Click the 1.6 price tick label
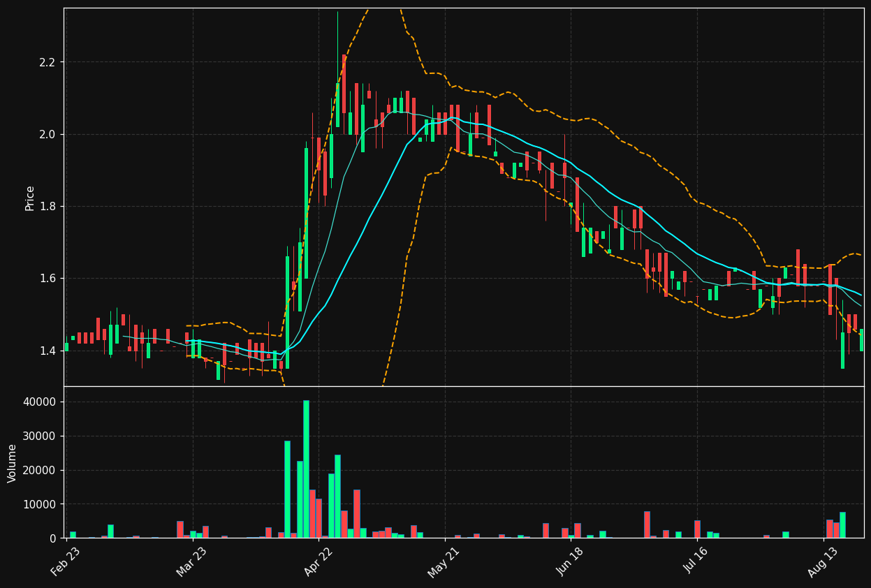The image size is (871, 588). pyautogui.click(x=49, y=279)
